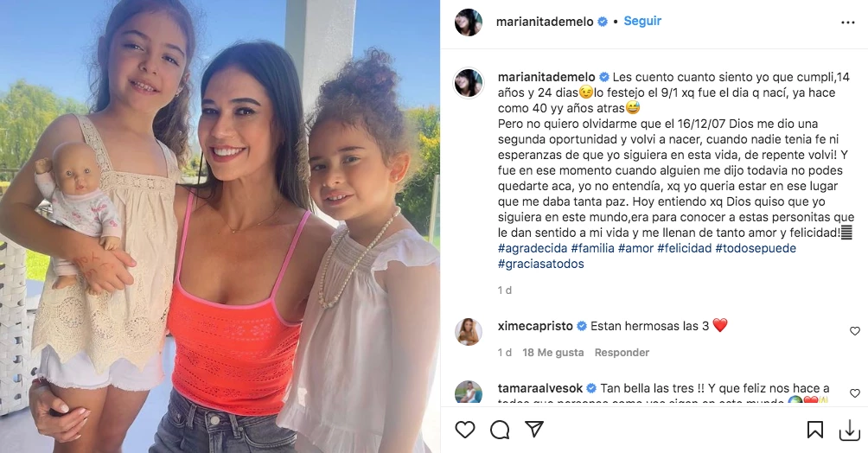Click the Seguir follow button

click(642, 21)
